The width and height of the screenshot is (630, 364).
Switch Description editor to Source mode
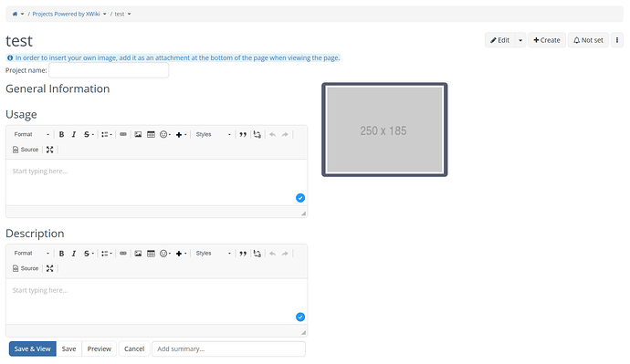[x=26, y=268]
